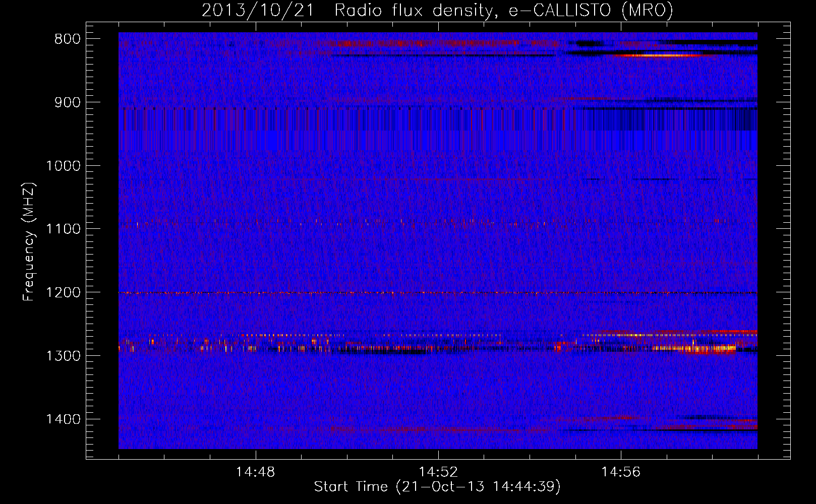This screenshot has height=504, width=816.
Task: Select the 1000 frequency axis label
Action: [x=63, y=166]
